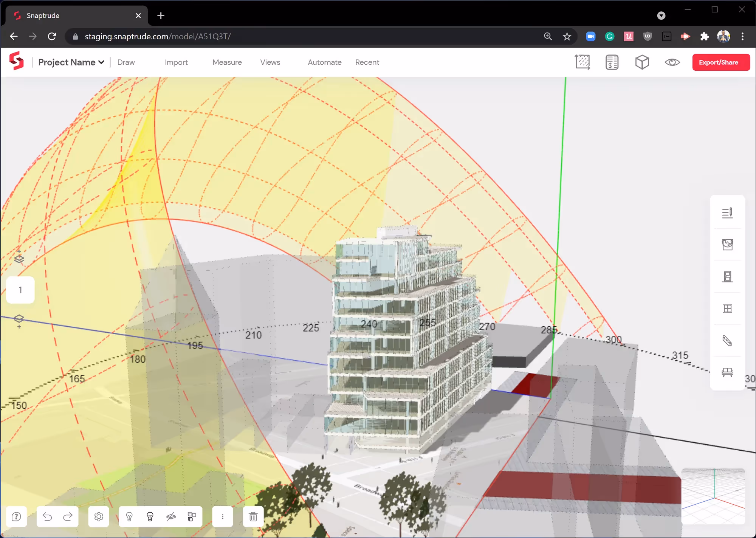Image resolution: width=756 pixels, height=538 pixels.
Task: Click the Snaptrude logo icon
Action: click(16, 61)
